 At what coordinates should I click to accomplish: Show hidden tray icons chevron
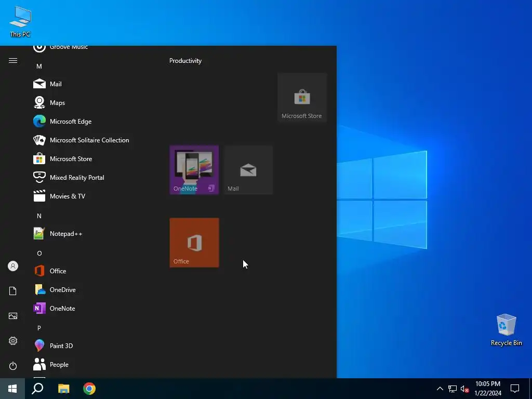pyautogui.click(x=440, y=389)
